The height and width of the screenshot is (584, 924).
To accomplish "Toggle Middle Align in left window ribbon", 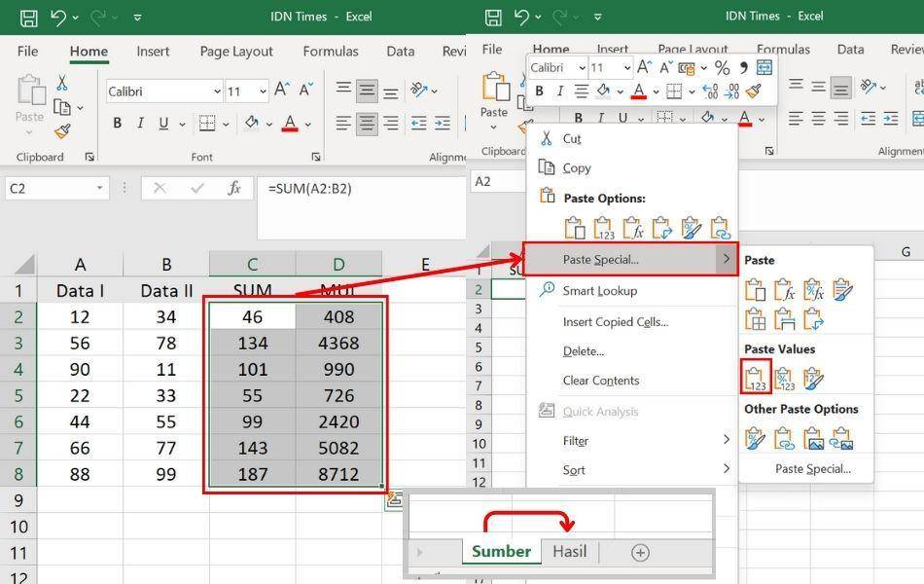I will [x=367, y=90].
